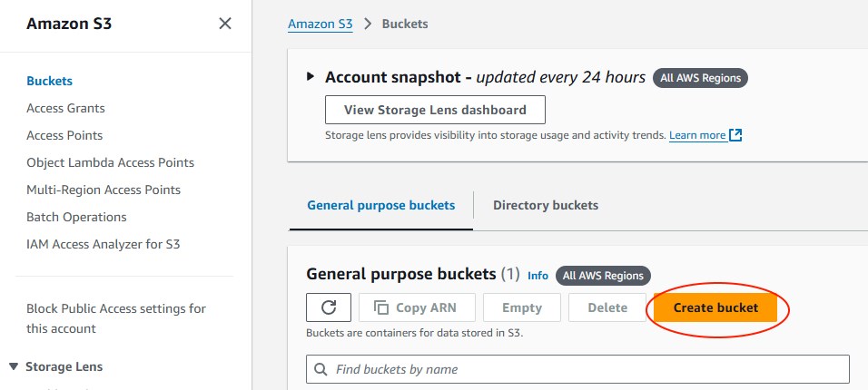Open the Info link beside General purpose buckets
Viewport: 868px width, 390px height.
pos(538,276)
